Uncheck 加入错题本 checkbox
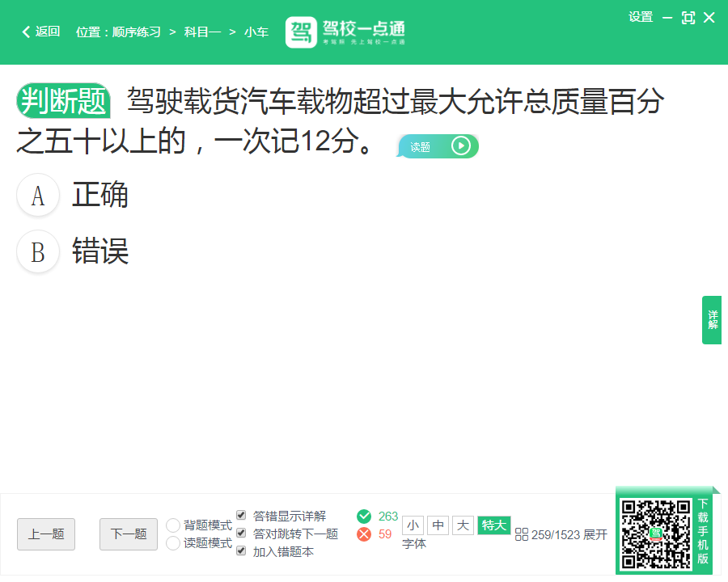 pyautogui.click(x=241, y=551)
